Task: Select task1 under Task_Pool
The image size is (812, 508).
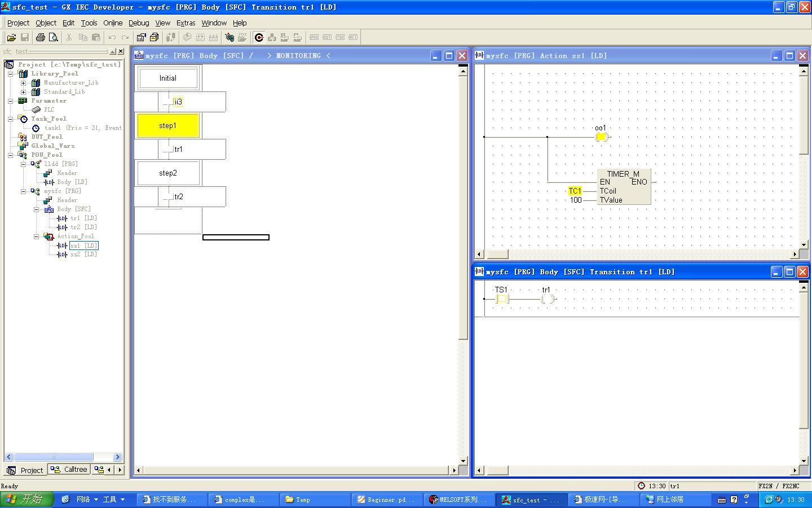Action: click(x=52, y=128)
